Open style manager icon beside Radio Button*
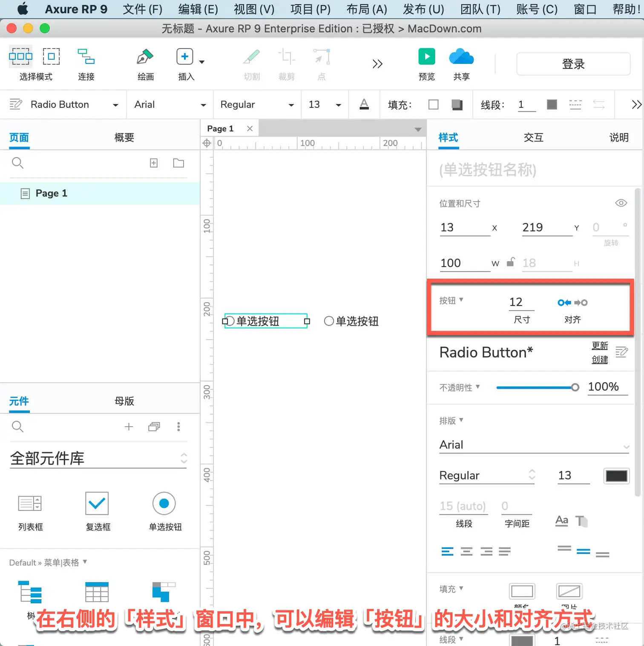644x646 pixels. 621,352
